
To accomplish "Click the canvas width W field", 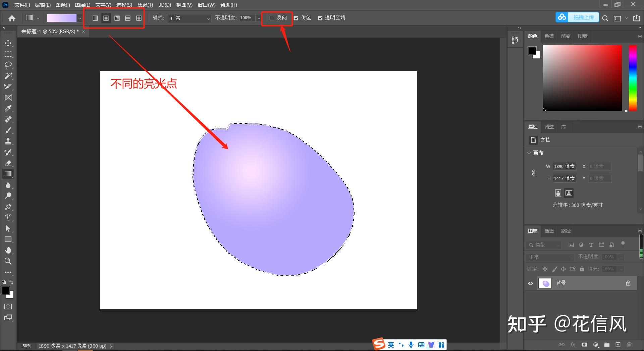I will (x=564, y=166).
